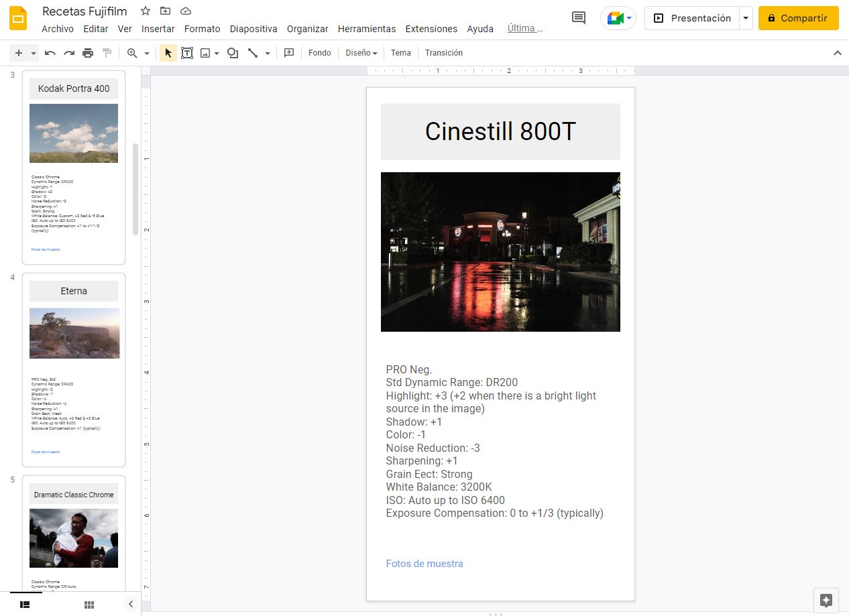Screen dimensions: 849x616
Task: Open the zoom level dropdown arrow
Action: coord(147,53)
